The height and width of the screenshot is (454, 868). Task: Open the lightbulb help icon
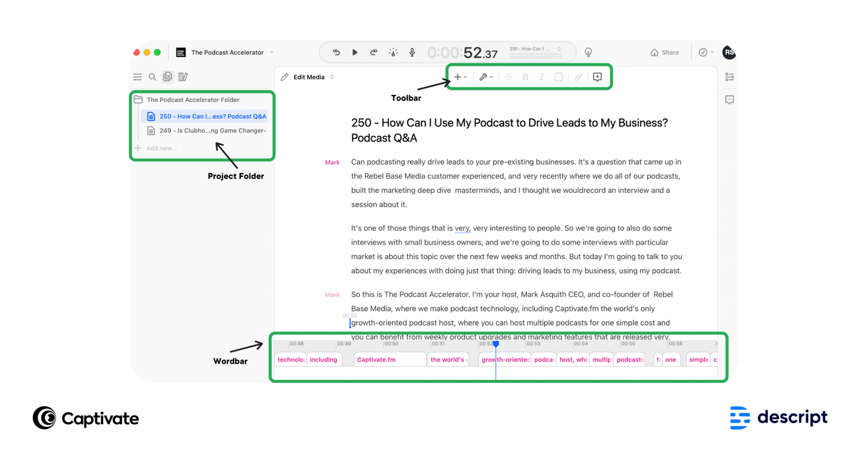coord(587,52)
